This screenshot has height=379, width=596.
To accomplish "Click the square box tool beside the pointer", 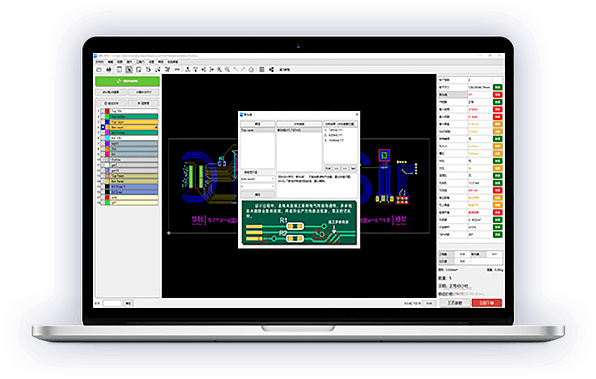I will (139, 70).
